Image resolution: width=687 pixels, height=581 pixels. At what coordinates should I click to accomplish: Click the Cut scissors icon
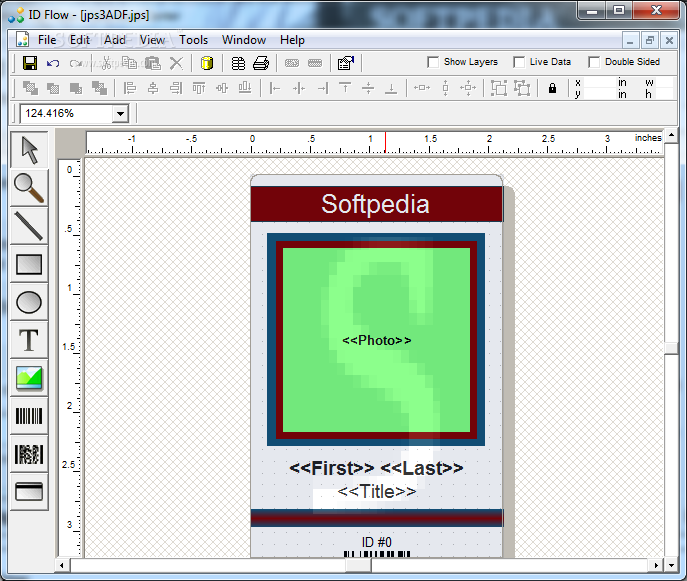click(x=106, y=63)
